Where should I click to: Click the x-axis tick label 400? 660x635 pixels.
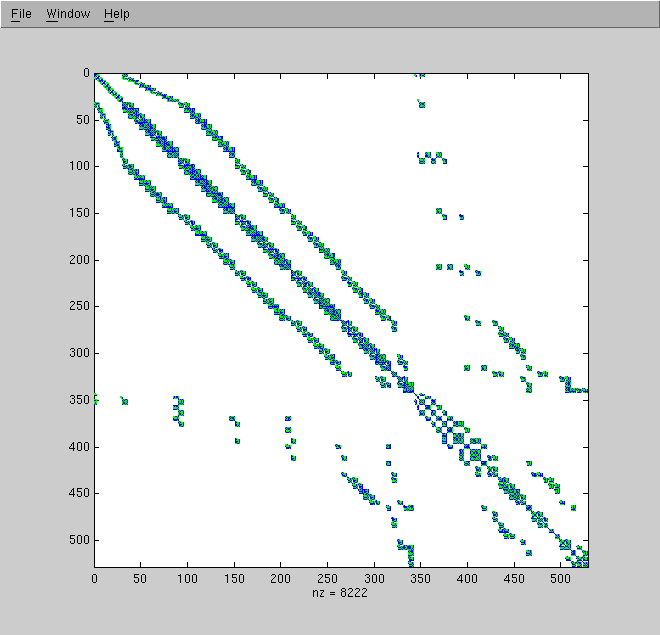[x=467, y=579]
